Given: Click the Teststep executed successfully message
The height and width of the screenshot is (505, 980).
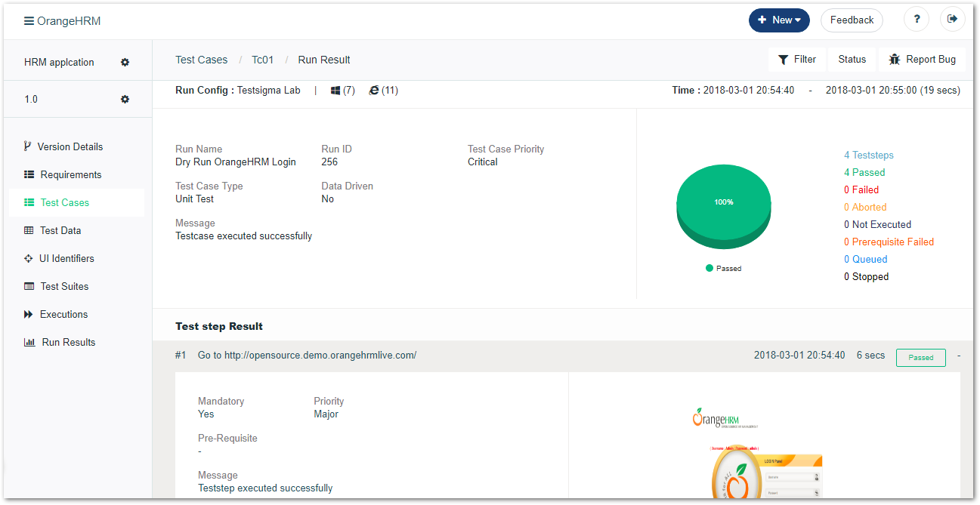Looking at the screenshot, I should coord(265,488).
